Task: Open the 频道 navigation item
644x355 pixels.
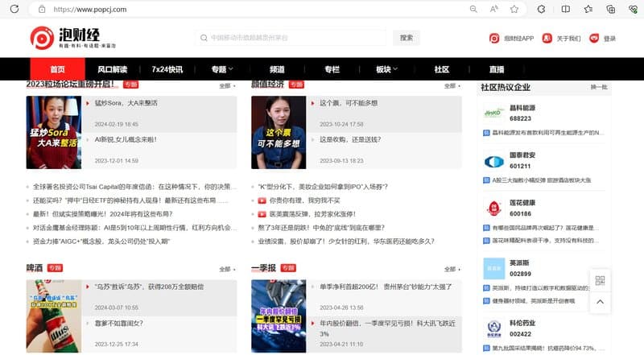Action: point(277,69)
